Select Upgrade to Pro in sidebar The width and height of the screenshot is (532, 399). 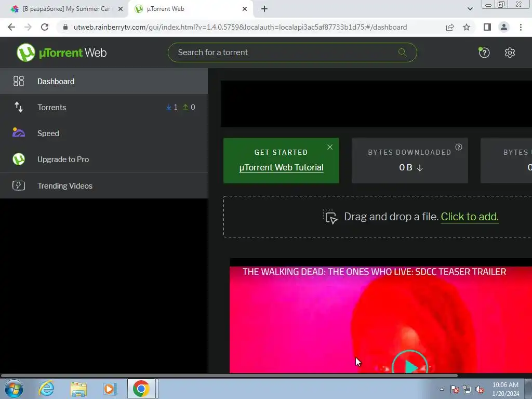104,159
